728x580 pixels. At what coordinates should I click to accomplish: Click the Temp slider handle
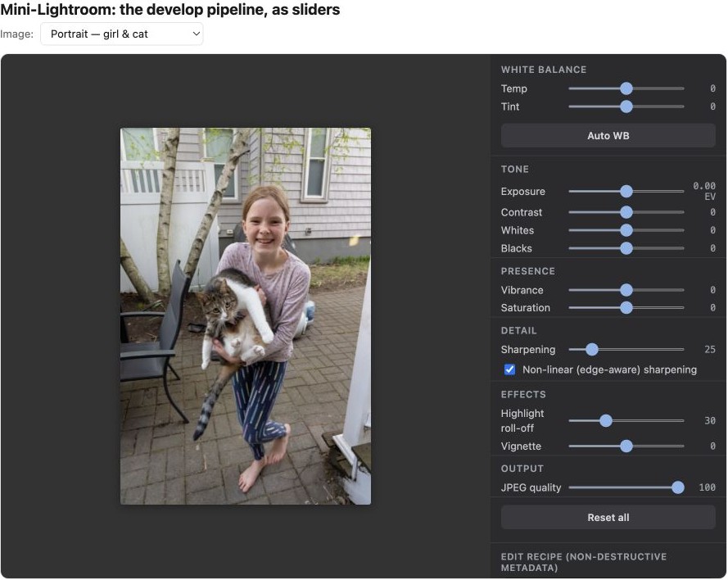pyautogui.click(x=626, y=88)
